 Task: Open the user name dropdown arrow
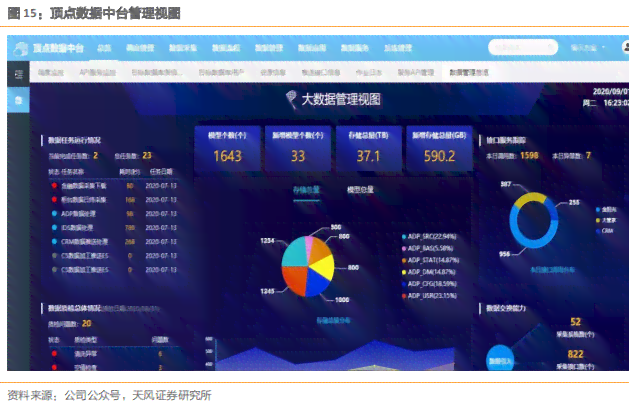(603, 47)
